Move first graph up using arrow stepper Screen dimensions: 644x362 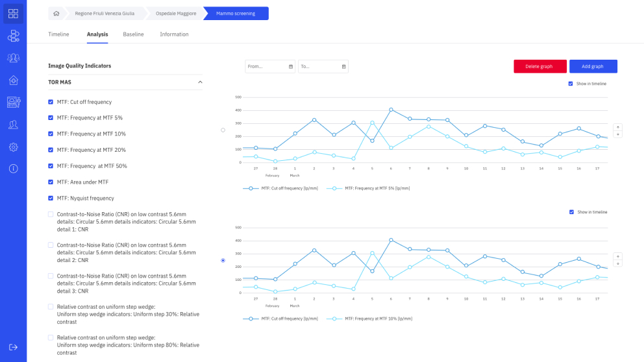click(x=618, y=127)
